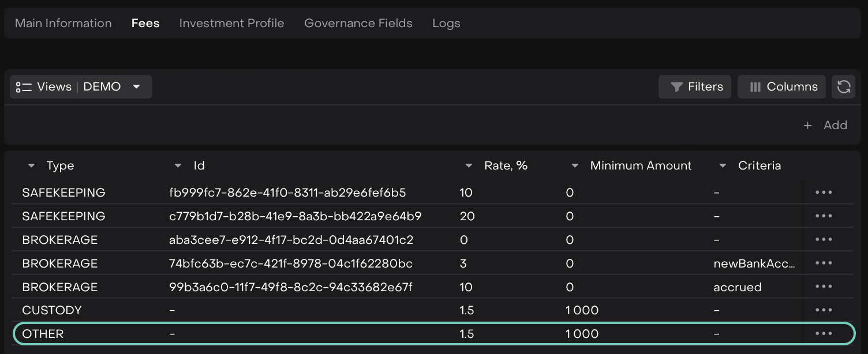This screenshot has height=354, width=868.
Task: Switch to the Main Information tab
Action: tap(63, 24)
